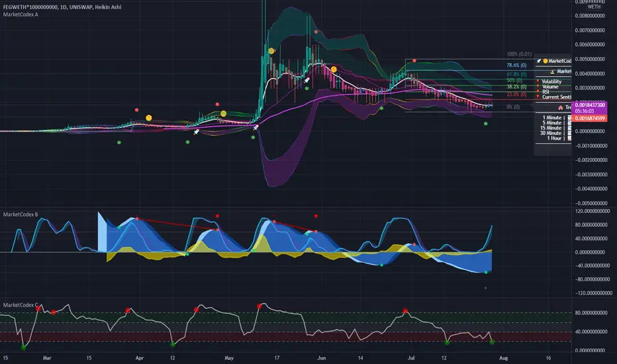Click the yellow coin marker just after Jun
Screen dimensions: 617x364
pos(334,69)
